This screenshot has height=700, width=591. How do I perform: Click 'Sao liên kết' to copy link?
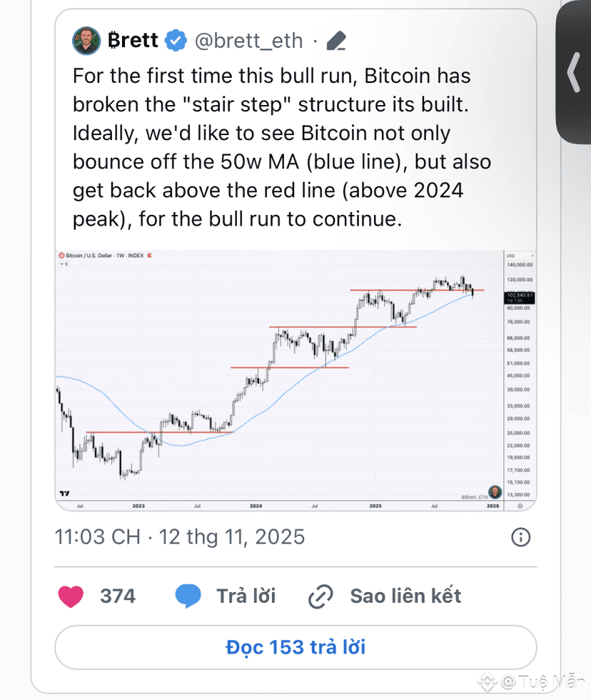click(x=406, y=596)
